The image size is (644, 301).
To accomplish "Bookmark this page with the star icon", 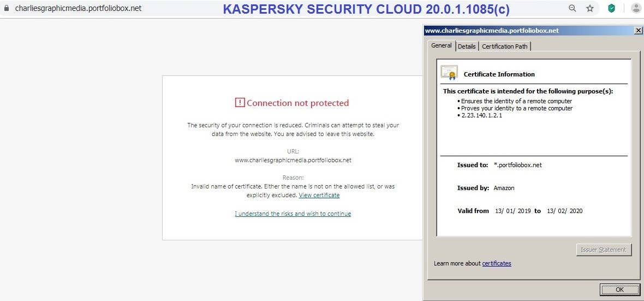I will 589,8.
